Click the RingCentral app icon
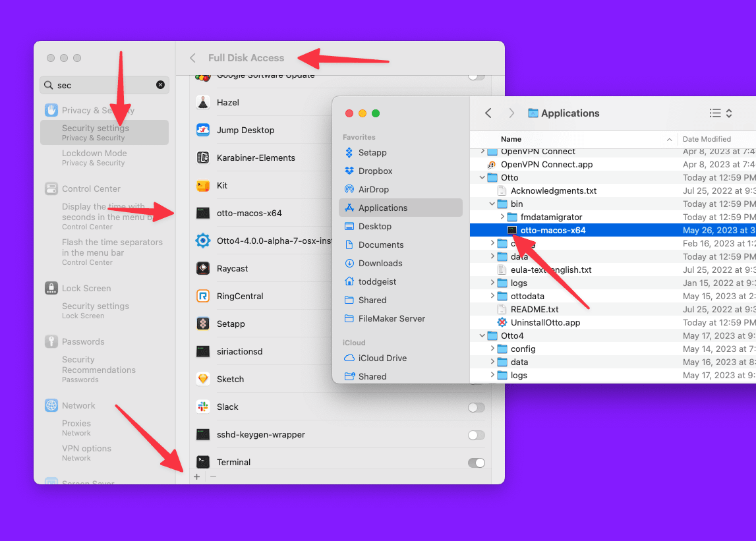The width and height of the screenshot is (756, 541). (x=202, y=296)
